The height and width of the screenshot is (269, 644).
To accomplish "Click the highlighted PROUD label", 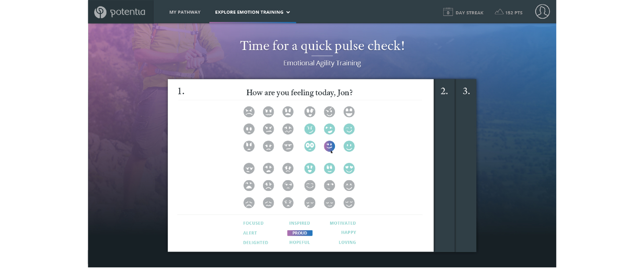I will [x=300, y=233].
